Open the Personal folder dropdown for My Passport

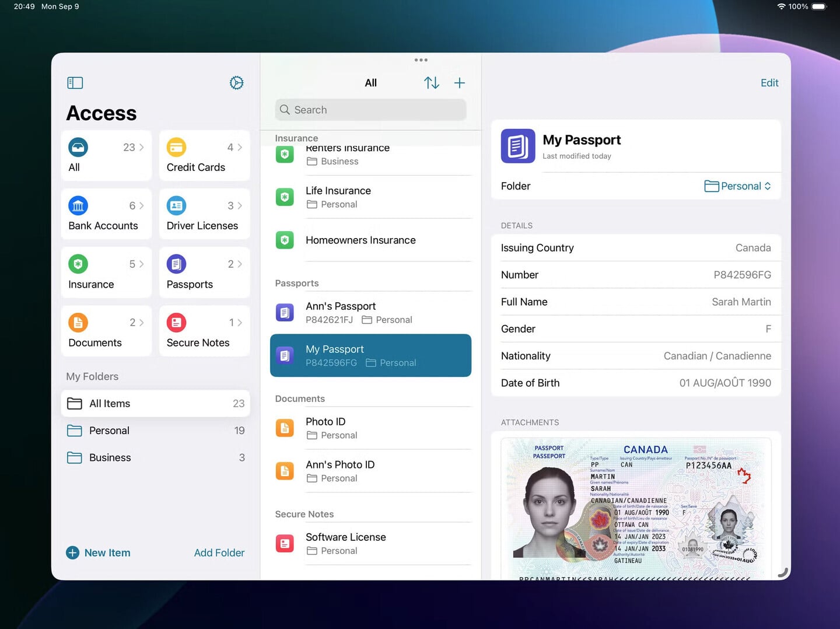click(x=738, y=186)
